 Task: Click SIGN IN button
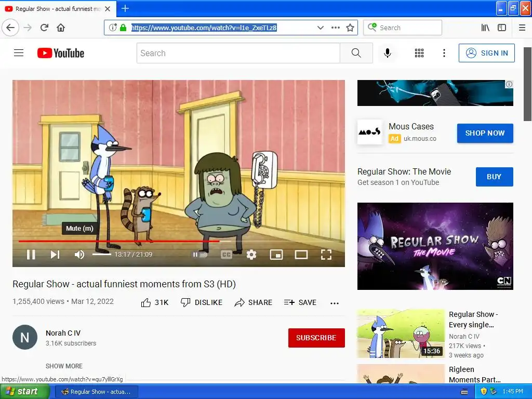point(486,53)
